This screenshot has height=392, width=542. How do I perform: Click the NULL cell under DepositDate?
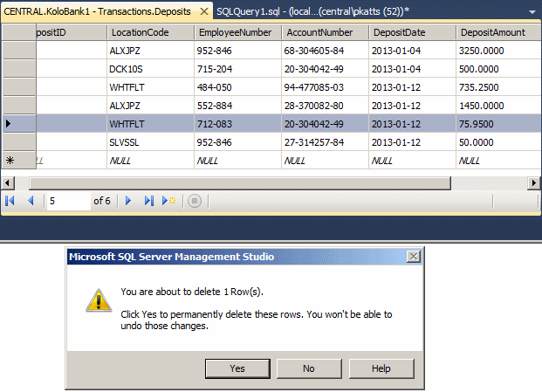(x=412, y=161)
